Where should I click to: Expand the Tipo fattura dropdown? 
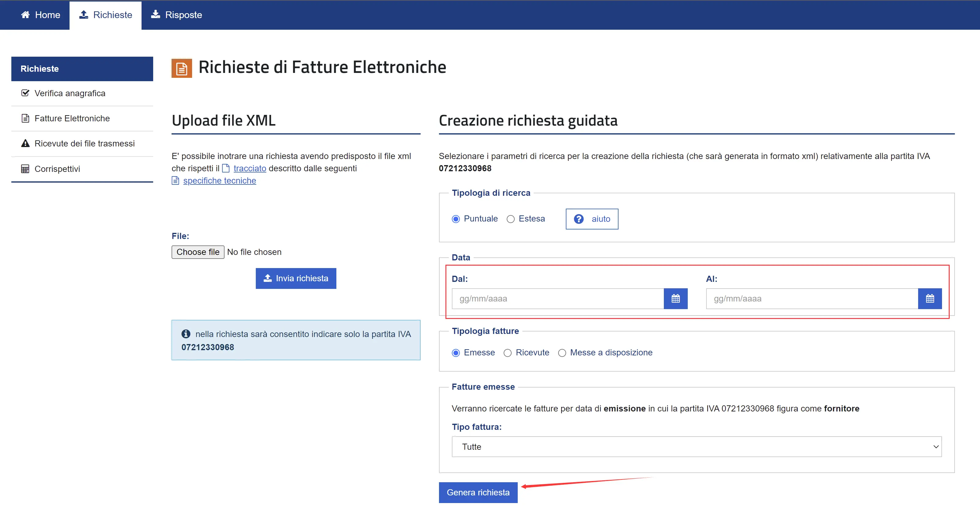[696, 447]
